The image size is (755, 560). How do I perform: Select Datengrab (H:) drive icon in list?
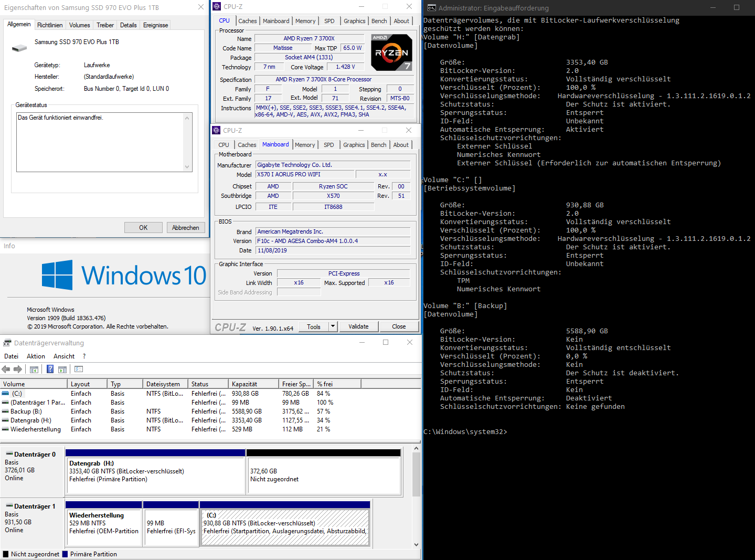pos(5,420)
